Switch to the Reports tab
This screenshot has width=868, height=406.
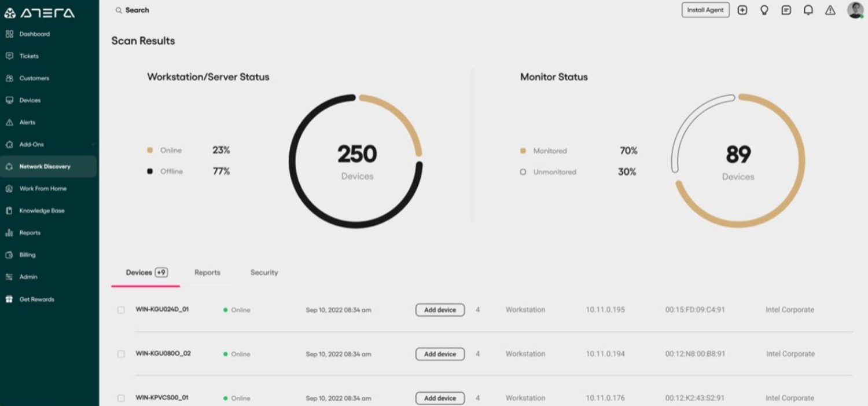click(x=207, y=272)
